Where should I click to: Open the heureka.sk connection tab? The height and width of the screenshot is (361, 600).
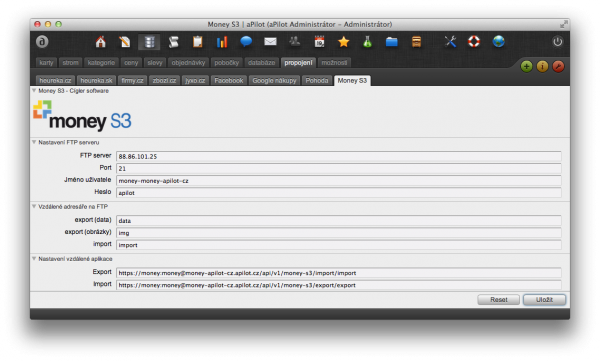[x=96, y=80]
